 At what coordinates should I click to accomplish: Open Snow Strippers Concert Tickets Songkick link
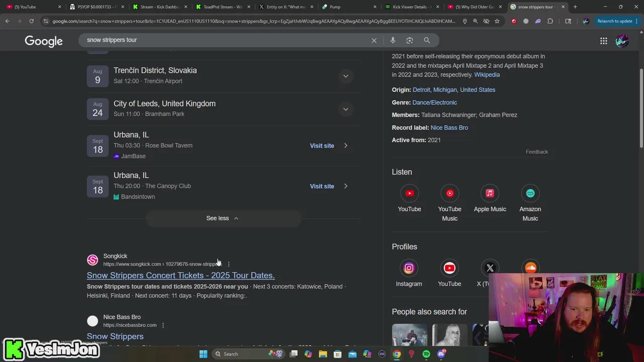[x=181, y=276]
